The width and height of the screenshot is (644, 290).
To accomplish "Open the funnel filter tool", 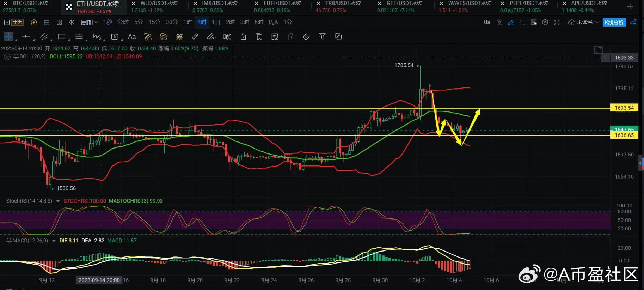I will pos(322,36).
